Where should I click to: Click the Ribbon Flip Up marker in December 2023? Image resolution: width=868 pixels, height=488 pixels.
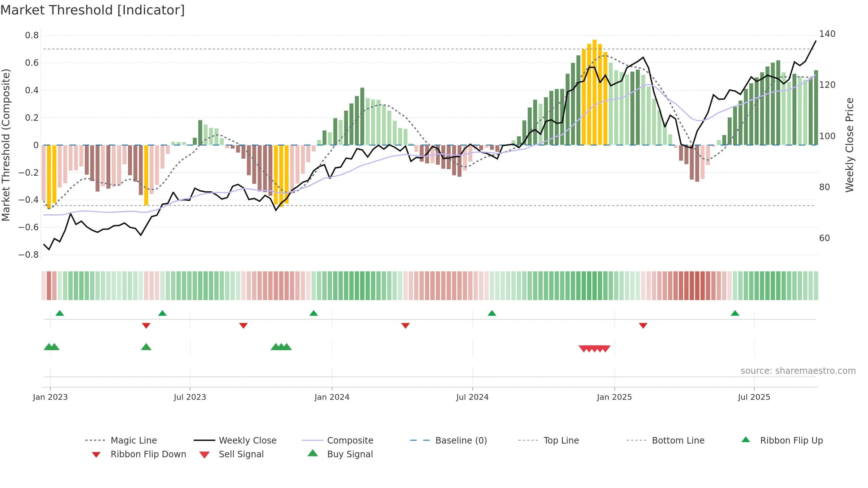[314, 313]
